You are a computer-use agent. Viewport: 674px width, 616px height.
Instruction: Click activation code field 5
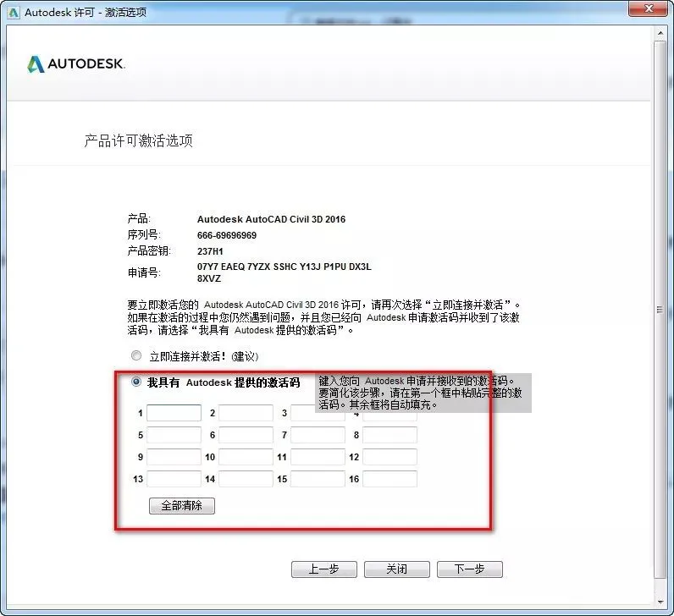coord(174,435)
